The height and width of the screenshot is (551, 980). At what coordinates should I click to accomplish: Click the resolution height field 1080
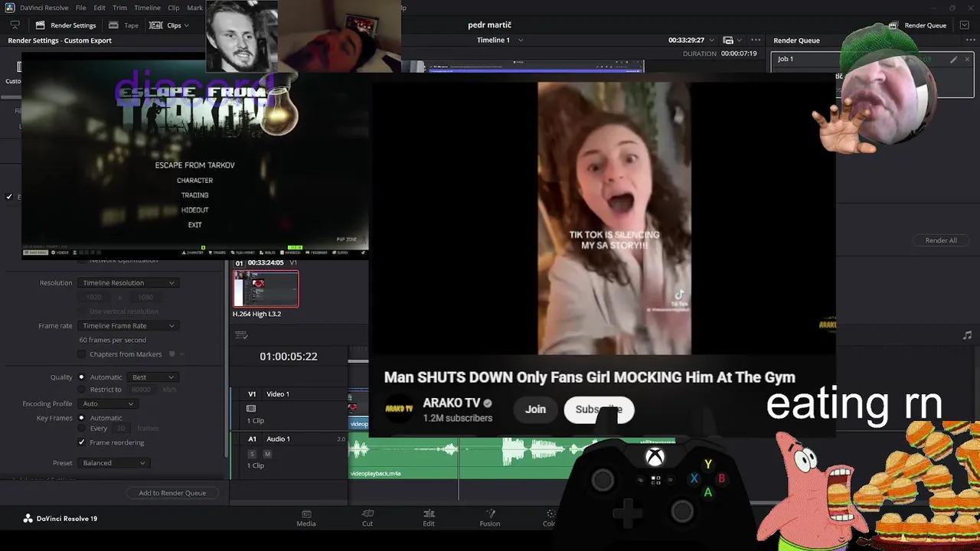pos(145,297)
